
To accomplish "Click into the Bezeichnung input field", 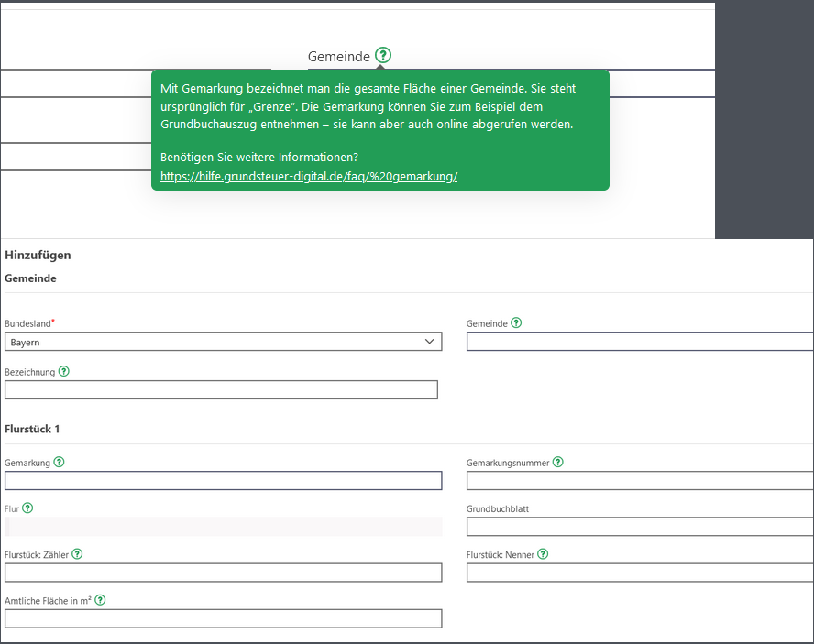I will tap(221, 389).
